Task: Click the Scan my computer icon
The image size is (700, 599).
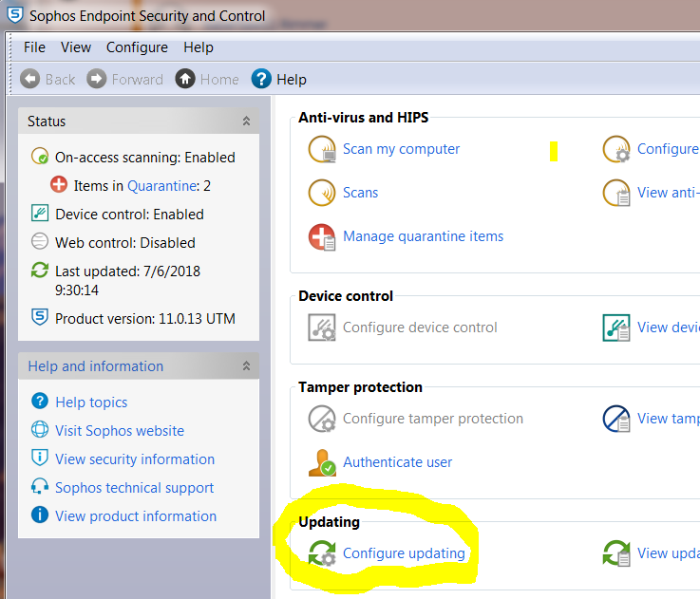Action: click(322, 149)
